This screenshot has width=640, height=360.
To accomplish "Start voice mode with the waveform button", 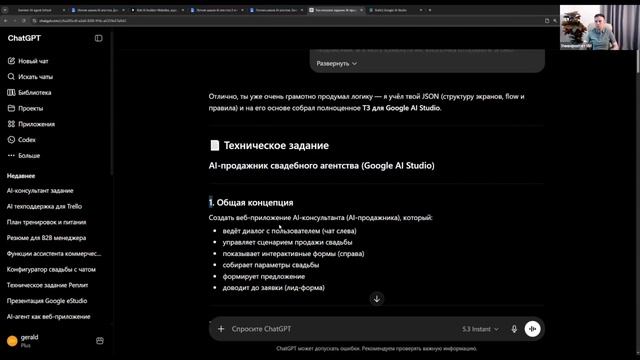I will [532, 329].
